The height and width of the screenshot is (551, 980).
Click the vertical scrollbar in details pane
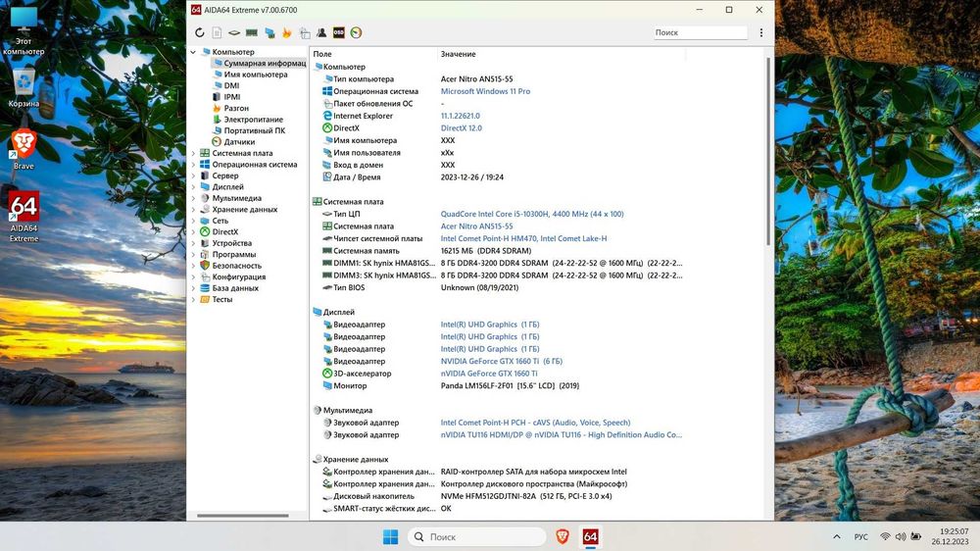[x=767, y=152]
